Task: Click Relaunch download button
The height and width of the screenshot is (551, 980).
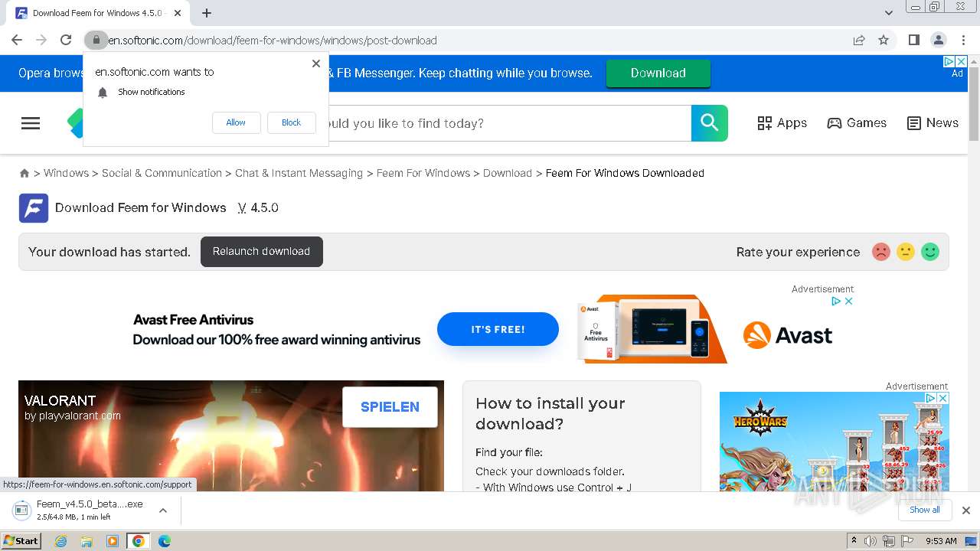Action: coord(261,252)
